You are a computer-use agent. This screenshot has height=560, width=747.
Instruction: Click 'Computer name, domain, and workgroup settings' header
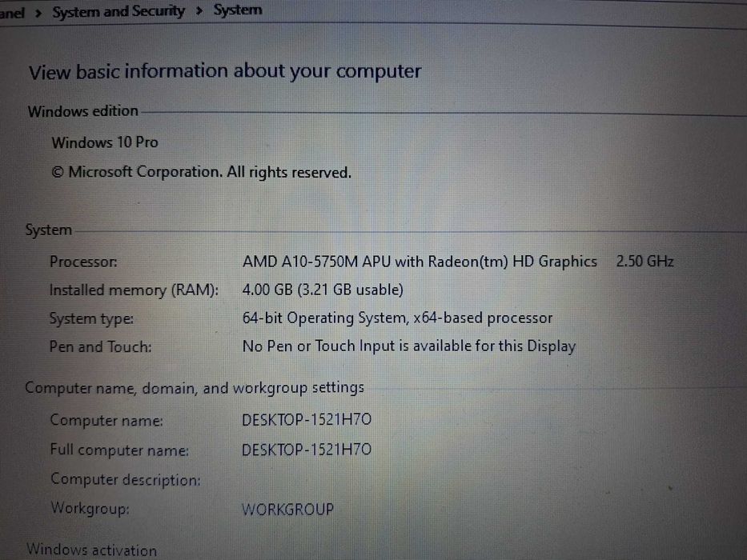click(195, 388)
